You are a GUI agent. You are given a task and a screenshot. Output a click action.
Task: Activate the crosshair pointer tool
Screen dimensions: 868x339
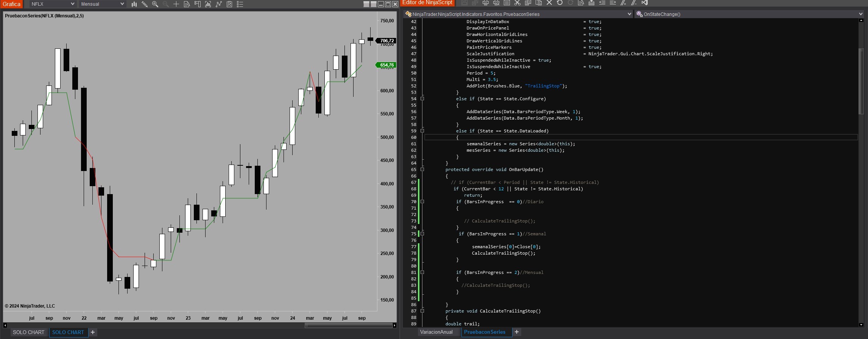[x=176, y=4]
